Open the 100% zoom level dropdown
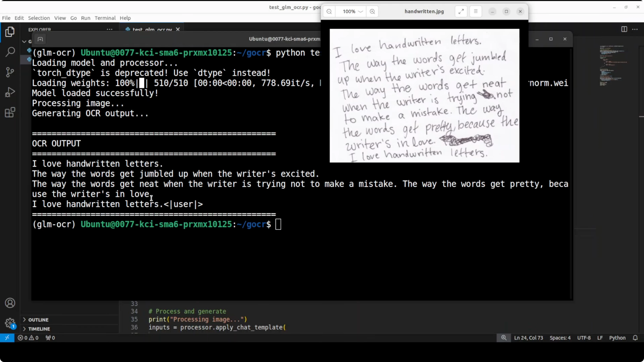Viewport: 644px width, 362px height. [352, 12]
